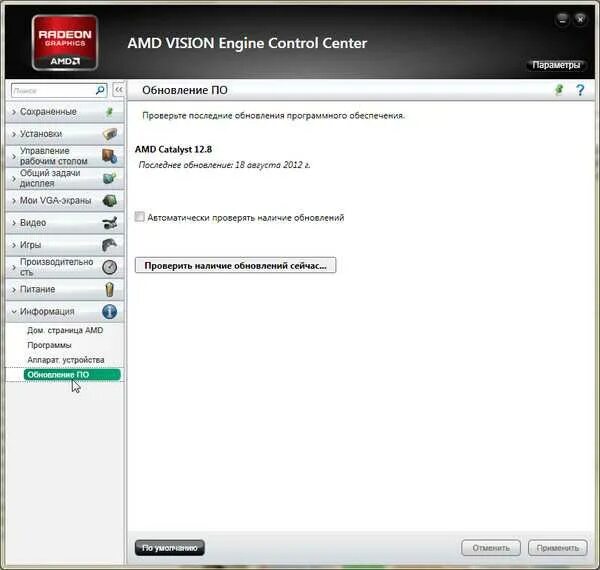Screen dimensions: 600x570
Task: Select the highlighted Обновление ПО item
Action: tap(72, 375)
